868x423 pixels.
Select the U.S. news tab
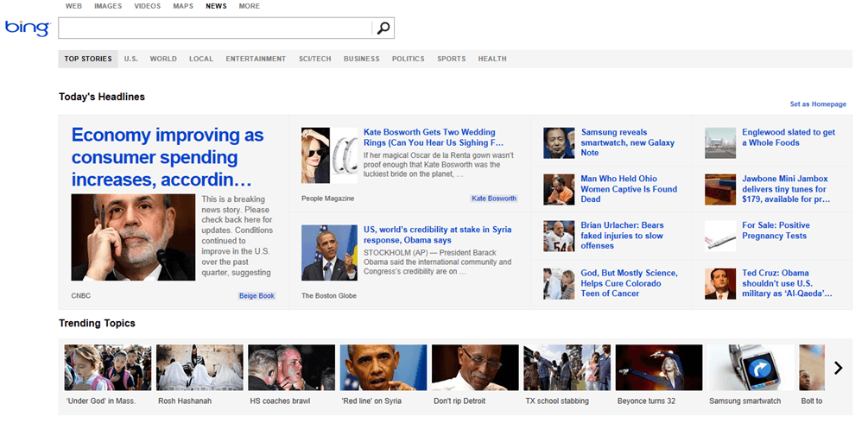pos(130,59)
